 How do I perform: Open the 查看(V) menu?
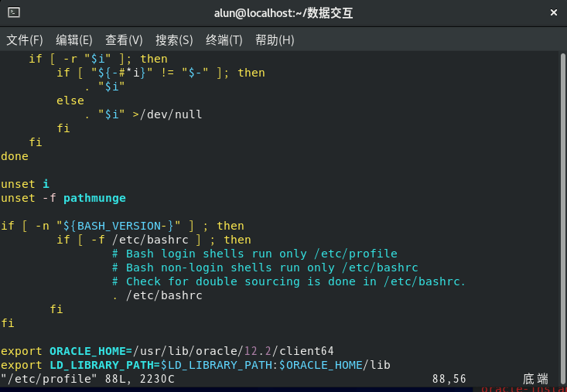point(124,39)
